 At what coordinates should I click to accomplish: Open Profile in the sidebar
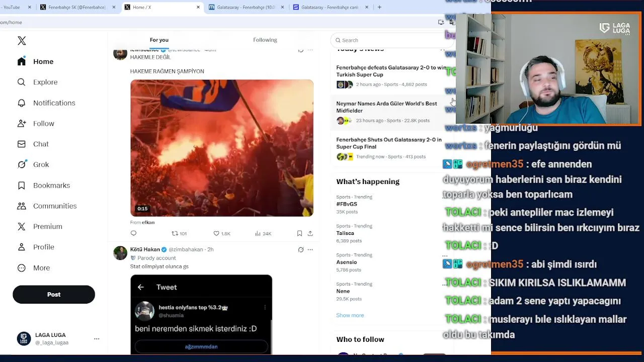[35, 247]
